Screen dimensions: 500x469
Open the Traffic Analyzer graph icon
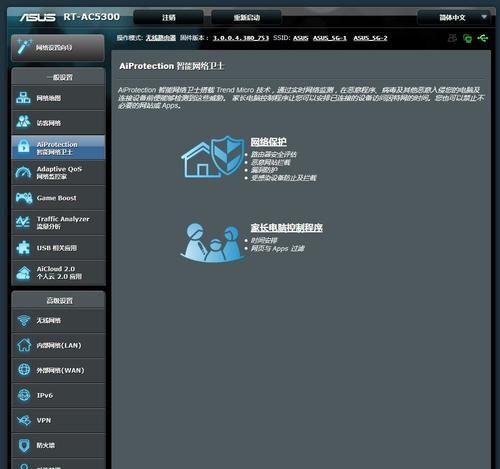(23, 222)
